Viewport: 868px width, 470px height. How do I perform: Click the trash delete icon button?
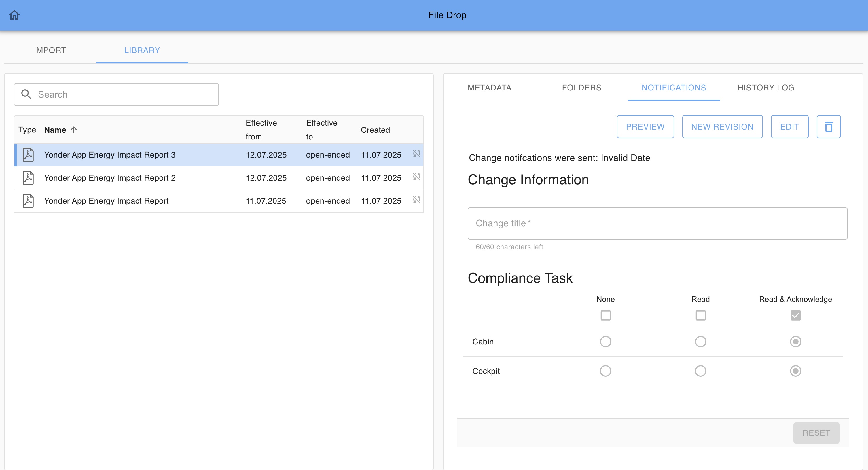pos(828,127)
